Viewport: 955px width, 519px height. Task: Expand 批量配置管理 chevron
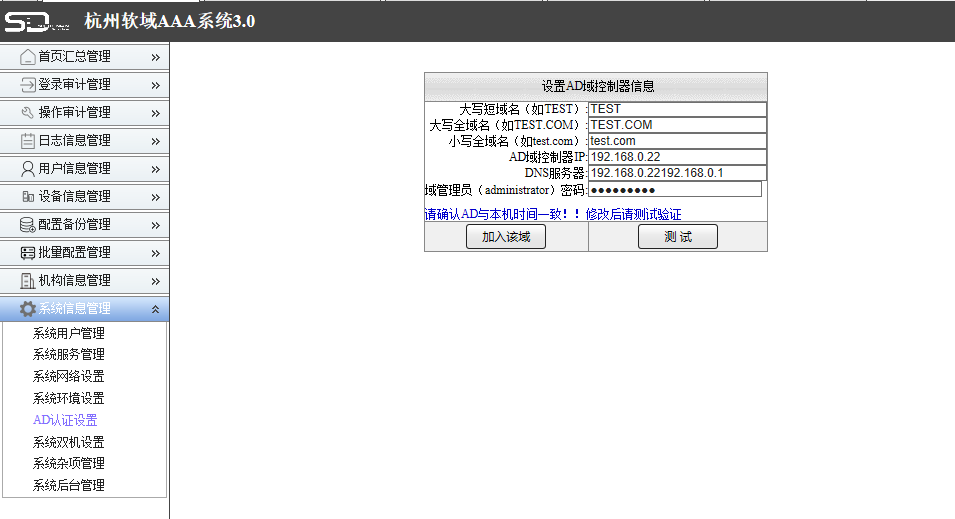tap(155, 253)
